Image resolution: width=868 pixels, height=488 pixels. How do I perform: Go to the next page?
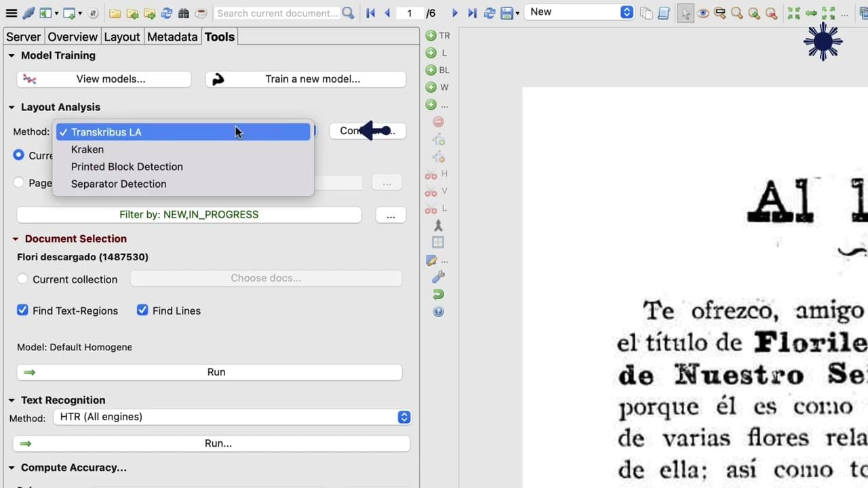click(x=454, y=13)
